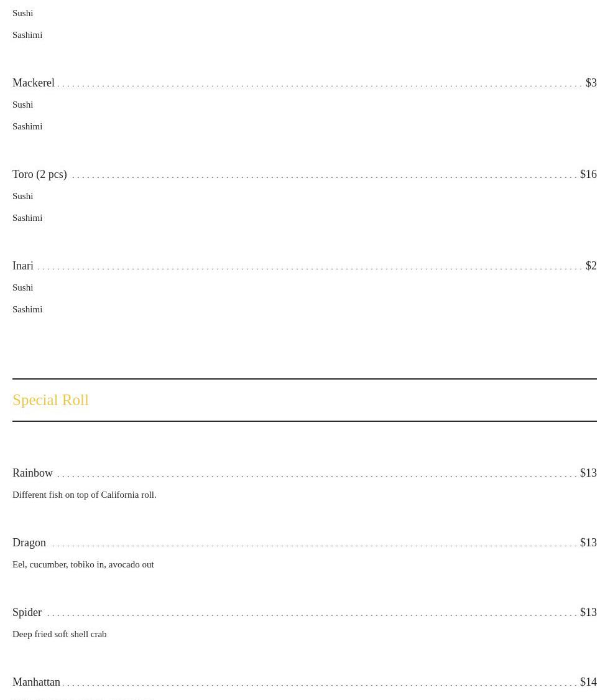600x700 pixels.
Task: Click the Mackerel $3 price
Action: pos(591,83)
